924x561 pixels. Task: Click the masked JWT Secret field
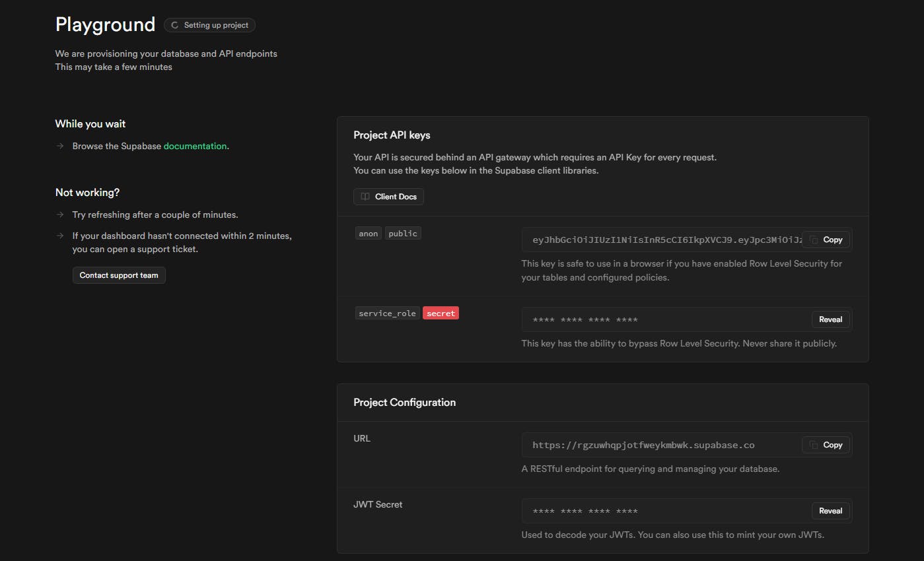click(686, 511)
